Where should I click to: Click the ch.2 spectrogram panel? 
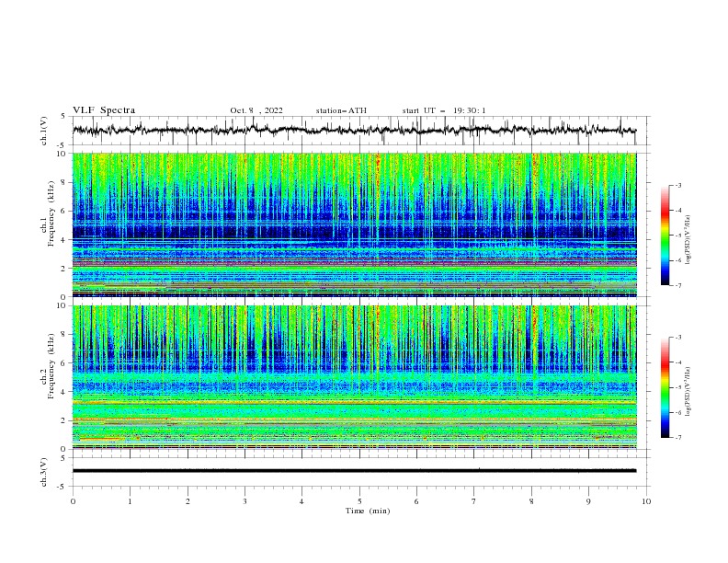[x=354, y=377]
